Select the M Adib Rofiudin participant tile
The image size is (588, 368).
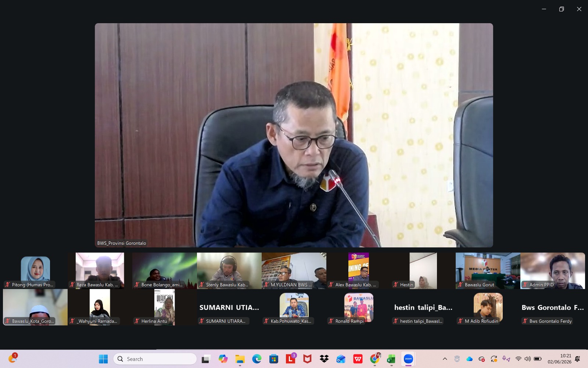pos(488,307)
